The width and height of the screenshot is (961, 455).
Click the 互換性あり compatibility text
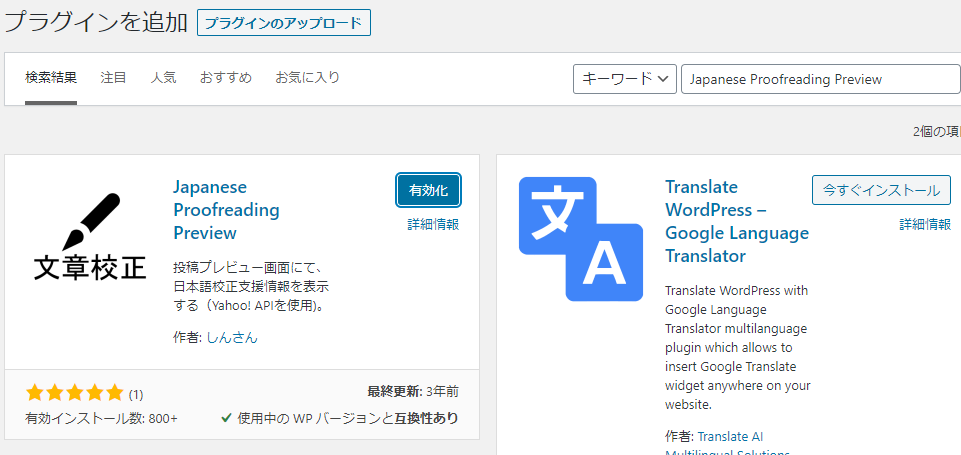(x=425, y=418)
